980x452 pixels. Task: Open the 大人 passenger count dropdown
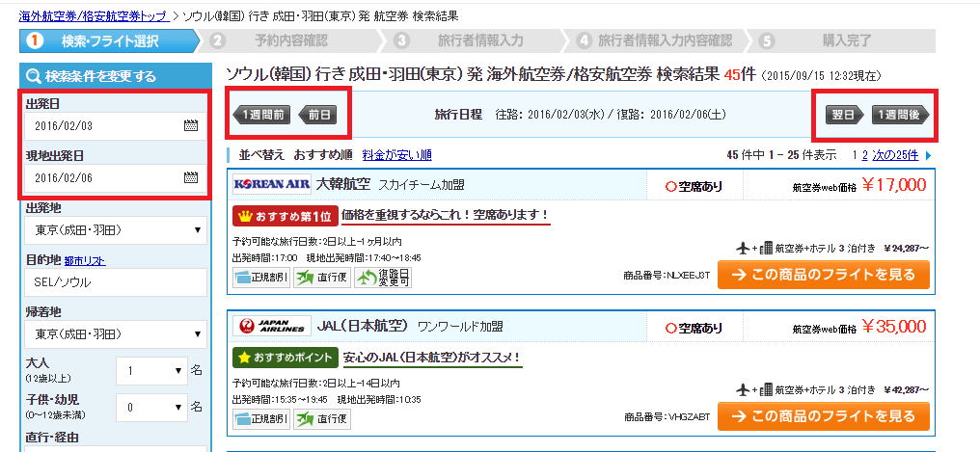151,371
